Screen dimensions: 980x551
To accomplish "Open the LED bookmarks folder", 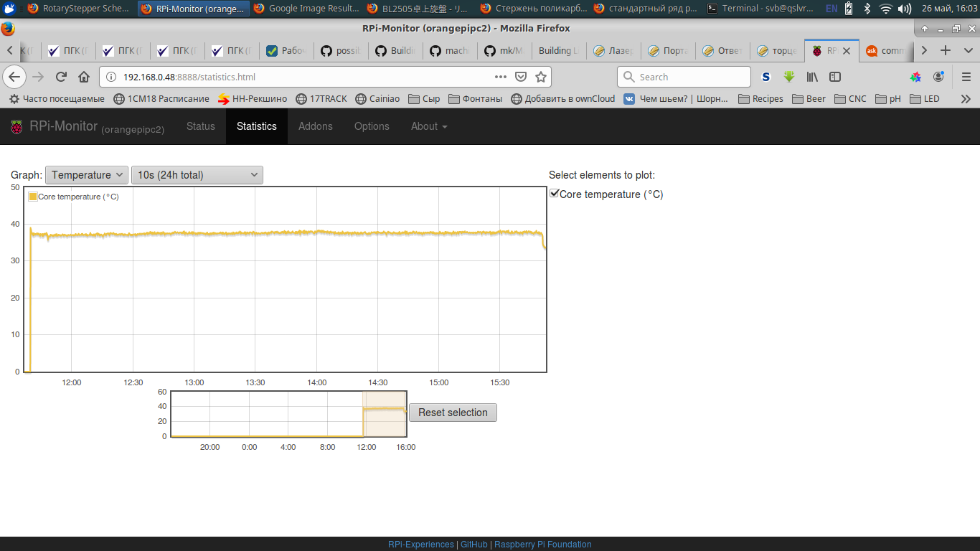I will [924, 99].
